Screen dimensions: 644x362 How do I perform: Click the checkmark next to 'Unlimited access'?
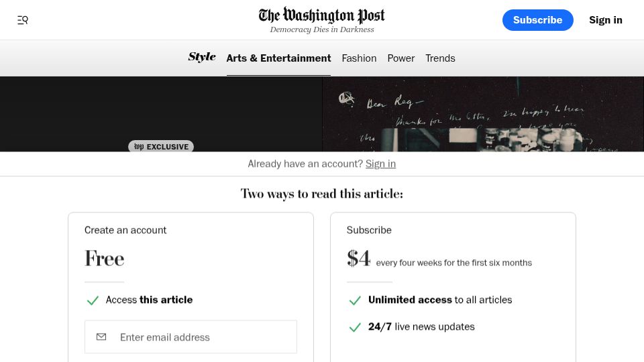tap(355, 300)
